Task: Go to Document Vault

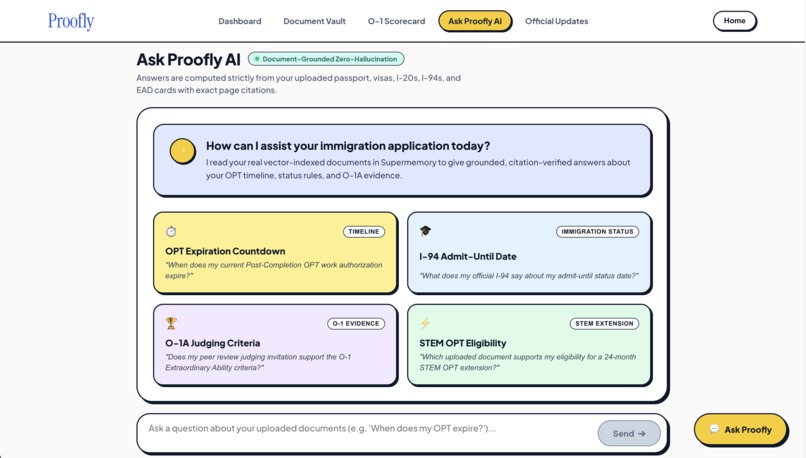Action: tap(315, 21)
